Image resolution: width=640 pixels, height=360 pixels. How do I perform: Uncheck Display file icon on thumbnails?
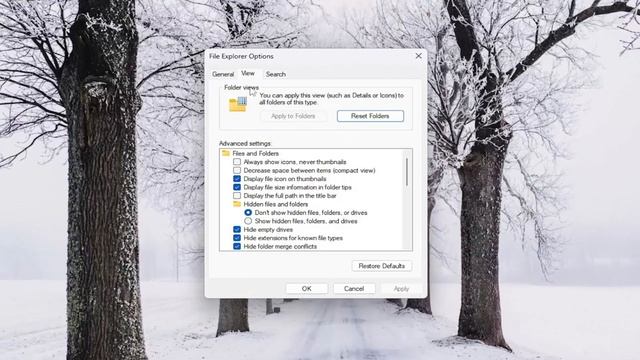[237, 179]
